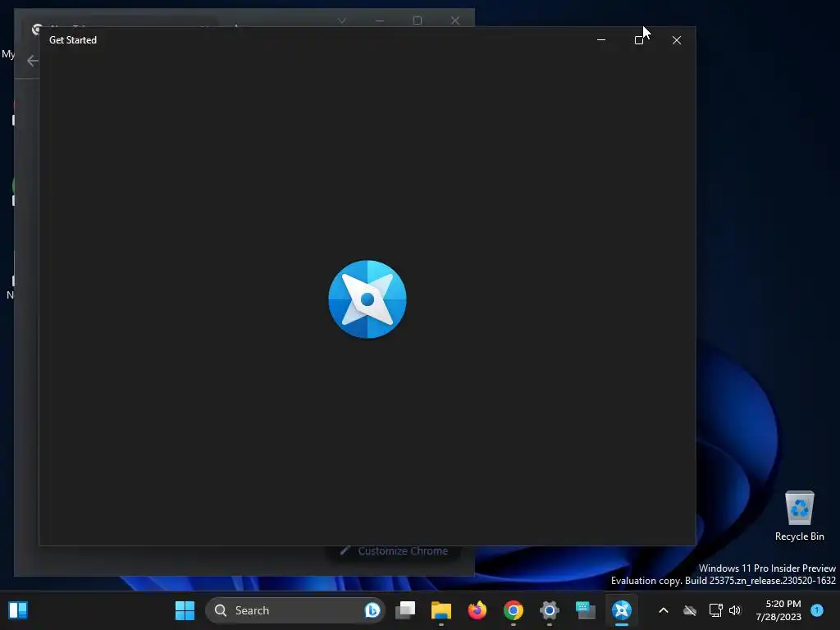Viewport: 840px width, 630px height.
Task: Close the Get Started window
Action: coord(677,40)
